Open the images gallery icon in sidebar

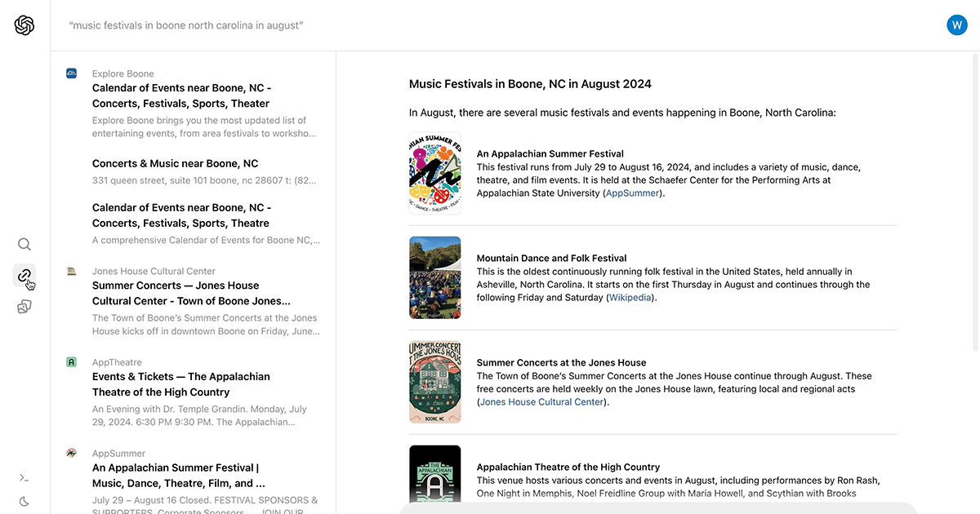tap(24, 307)
